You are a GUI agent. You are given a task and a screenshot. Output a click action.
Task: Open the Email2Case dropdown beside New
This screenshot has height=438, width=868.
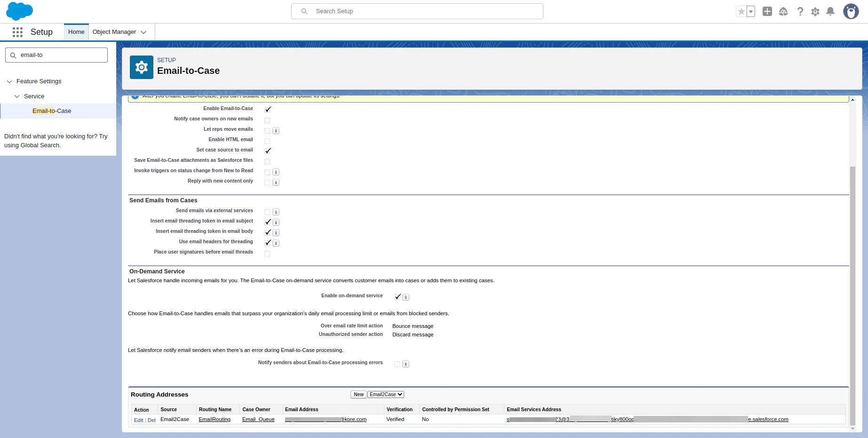pyautogui.click(x=385, y=394)
